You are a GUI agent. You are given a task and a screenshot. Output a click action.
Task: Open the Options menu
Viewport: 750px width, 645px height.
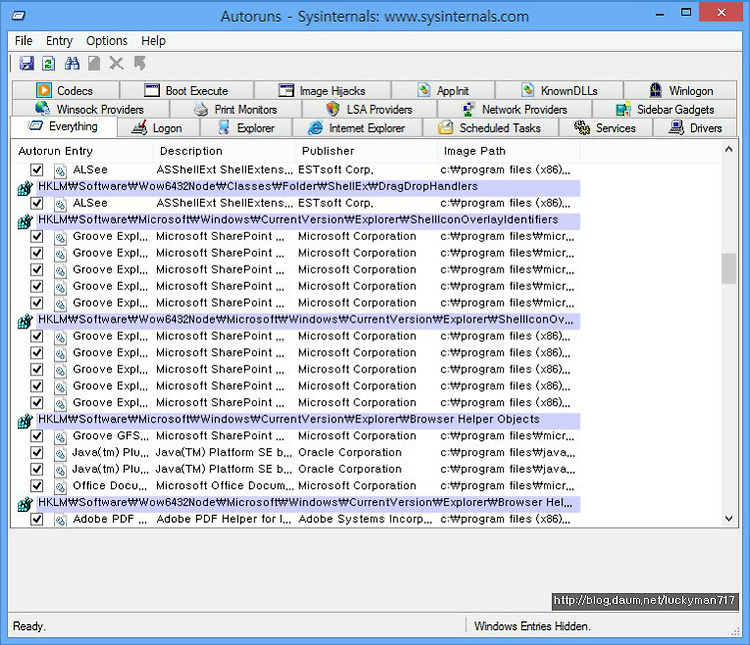coord(107,41)
